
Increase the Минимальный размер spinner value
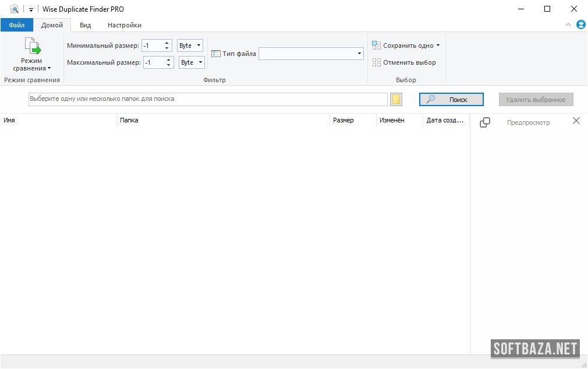coord(167,43)
